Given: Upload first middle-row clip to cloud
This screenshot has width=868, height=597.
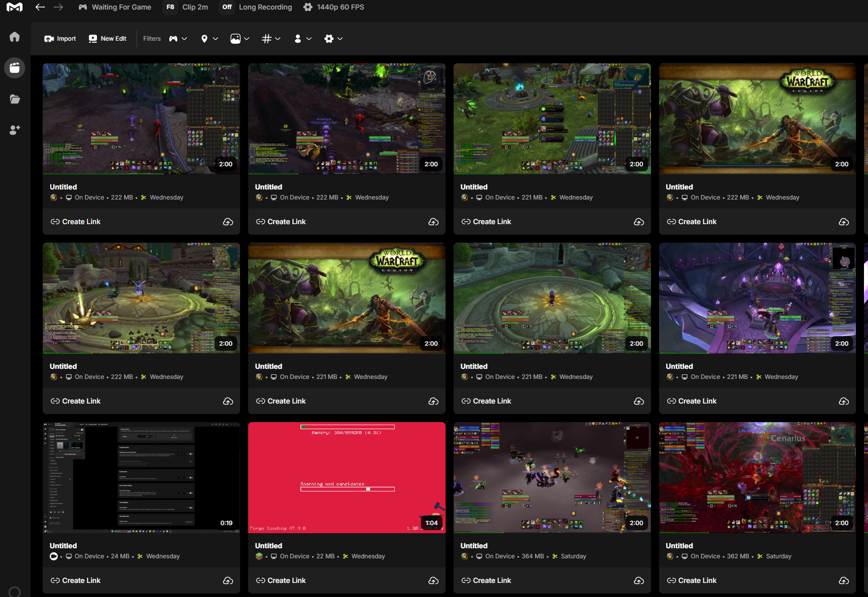Looking at the screenshot, I should coord(228,401).
